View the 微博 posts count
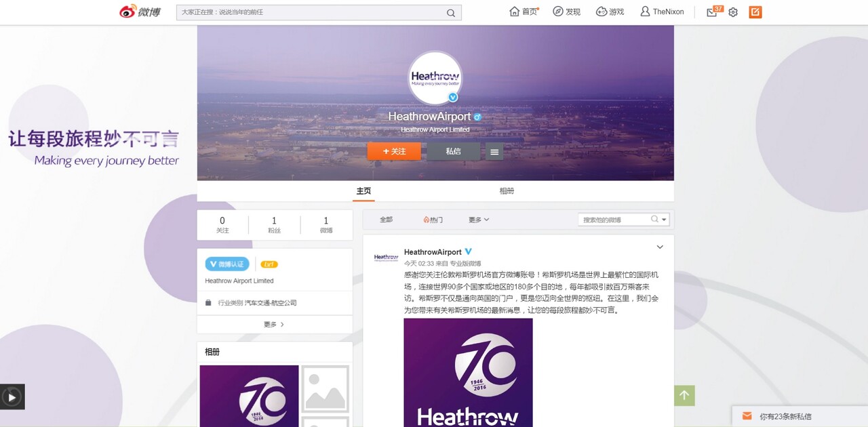The width and height of the screenshot is (868, 427). click(x=326, y=225)
